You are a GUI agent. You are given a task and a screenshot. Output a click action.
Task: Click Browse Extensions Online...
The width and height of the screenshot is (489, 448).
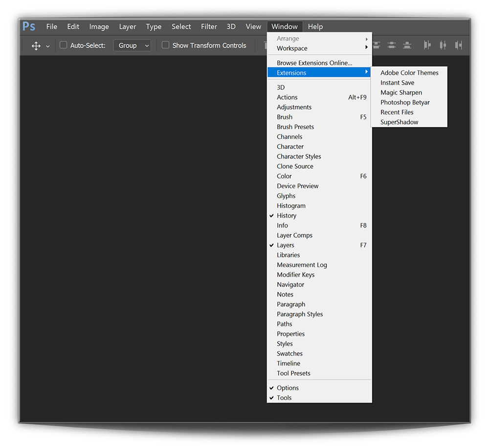314,63
